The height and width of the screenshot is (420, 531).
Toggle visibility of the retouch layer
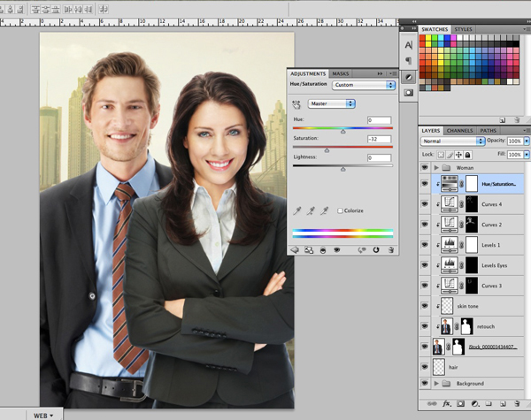click(425, 326)
